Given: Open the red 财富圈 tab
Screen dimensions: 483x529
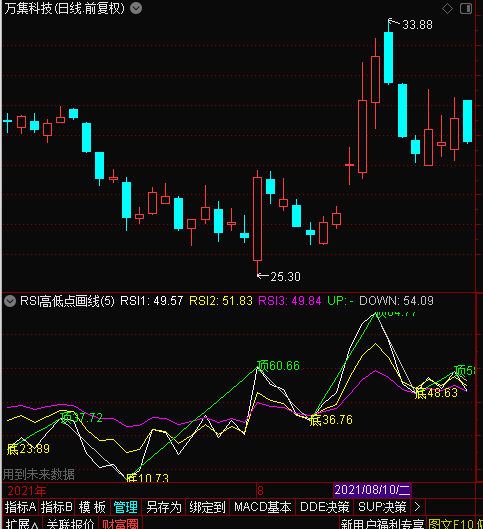Looking at the screenshot, I should pyautogui.click(x=120, y=523).
